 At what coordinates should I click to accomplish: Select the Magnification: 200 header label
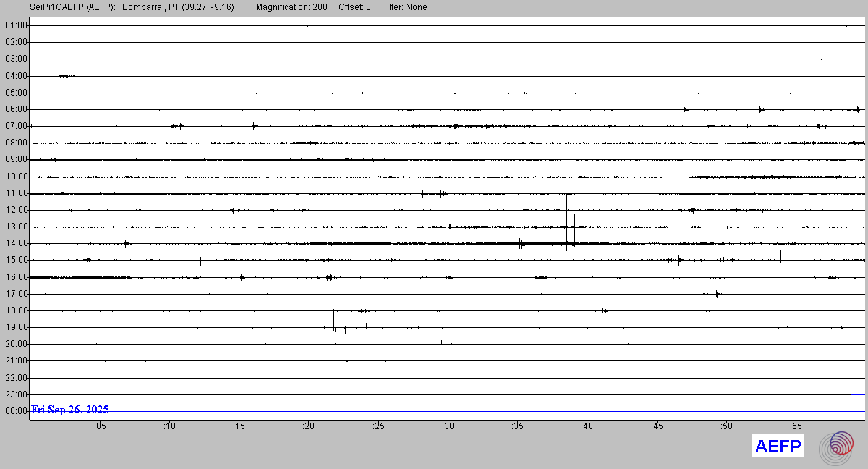(x=292, y=7)
